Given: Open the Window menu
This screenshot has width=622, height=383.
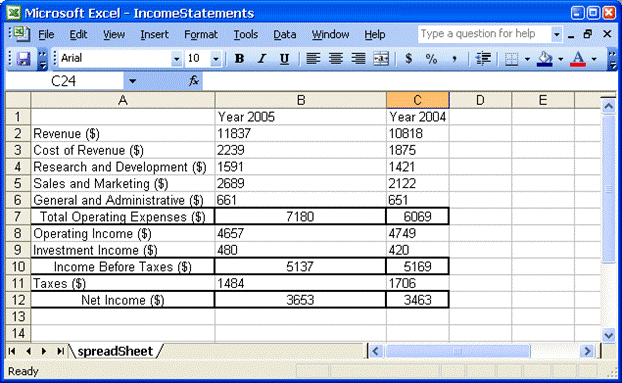Looking at the screenshot, I should [x=330, y=34].
